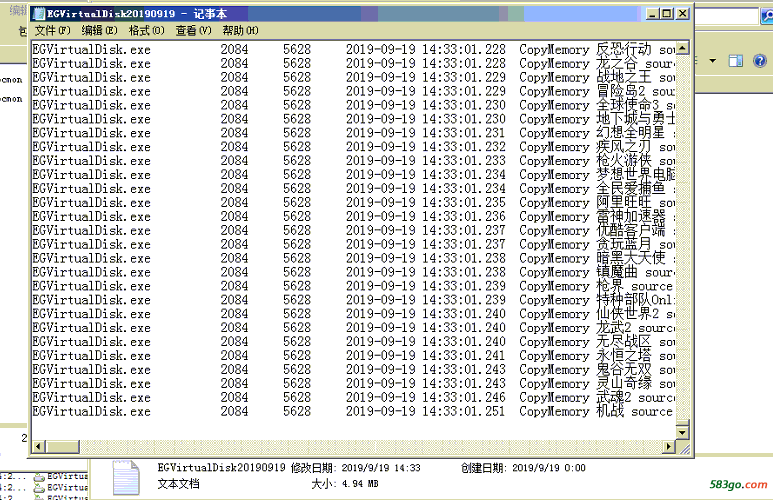Image resolution: width=773 pixels, height=500 pixels.
Task: Click the 修改日期 2019/9/19 14:33 text
Action: tap(355, 468)
